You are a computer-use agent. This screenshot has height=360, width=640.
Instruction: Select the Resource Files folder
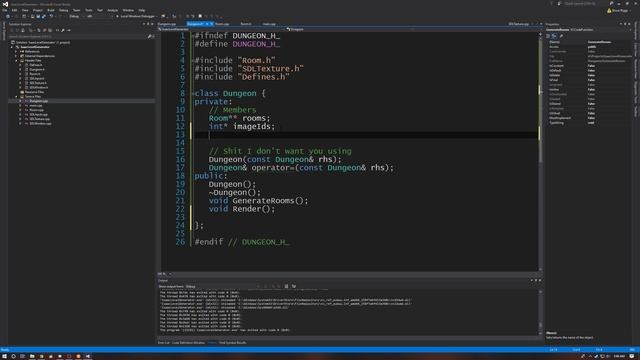(x=34, y=92)
